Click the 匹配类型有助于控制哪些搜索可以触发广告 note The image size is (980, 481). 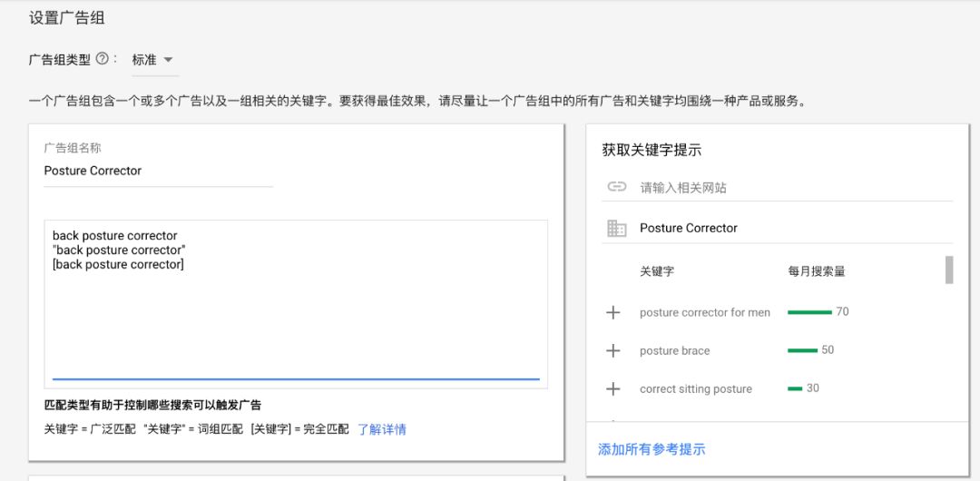click(153, 406)
